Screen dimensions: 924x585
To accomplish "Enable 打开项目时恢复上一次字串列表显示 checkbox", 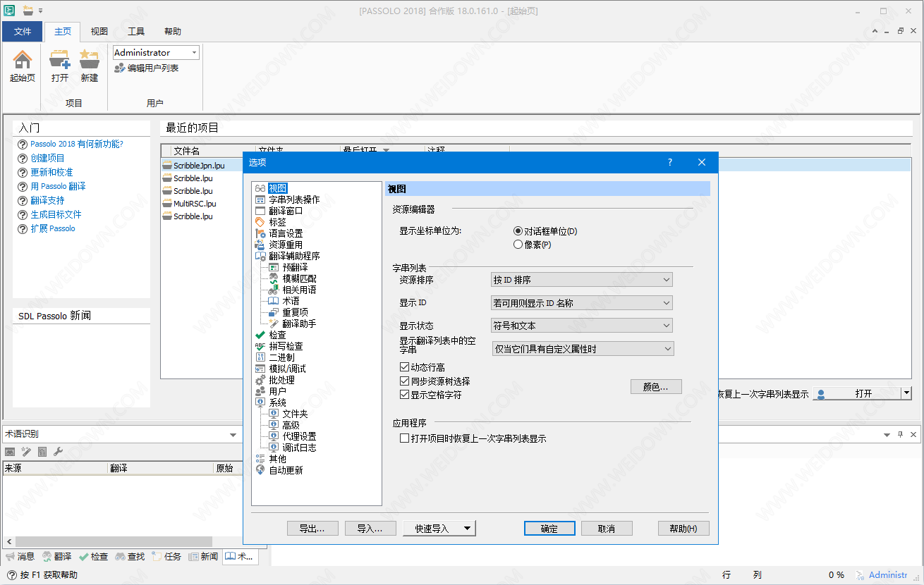I will (404, 438).
